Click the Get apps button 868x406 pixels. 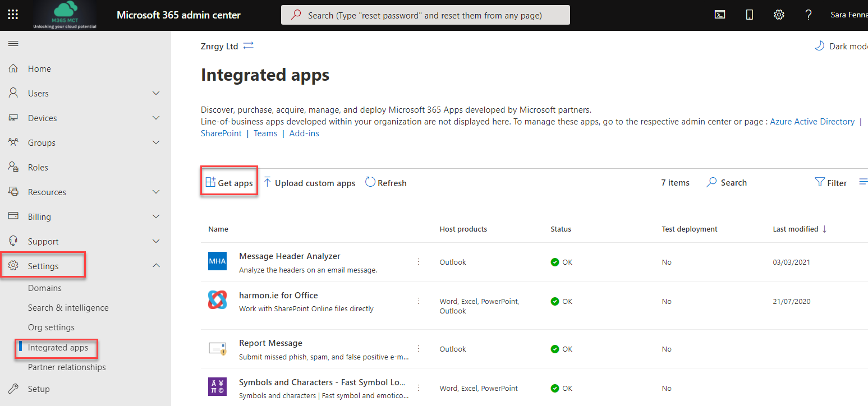click(229, 183)
